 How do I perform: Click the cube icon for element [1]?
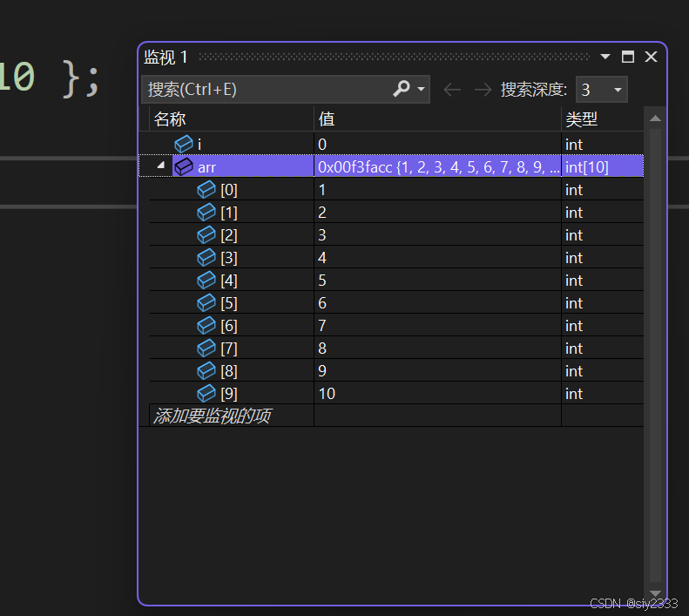tap(206, 213)
